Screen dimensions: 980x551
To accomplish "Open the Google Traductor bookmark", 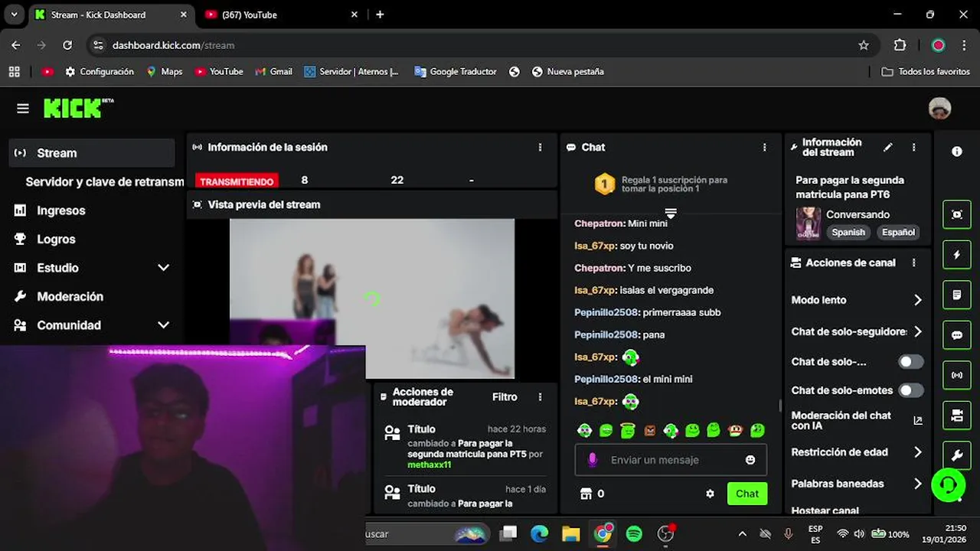I will click(x=456, y=71).
